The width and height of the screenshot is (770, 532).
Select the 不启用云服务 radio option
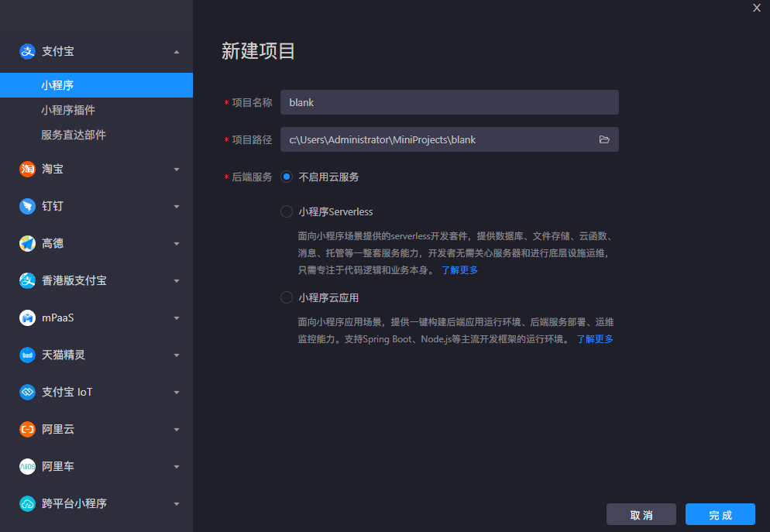pyautogui.click(x=287, y=177)
